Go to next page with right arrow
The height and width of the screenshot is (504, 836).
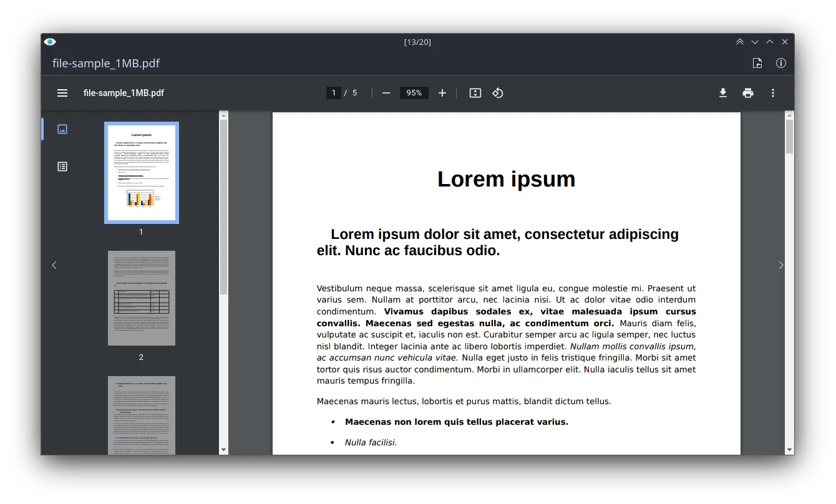tap(780, 264)
